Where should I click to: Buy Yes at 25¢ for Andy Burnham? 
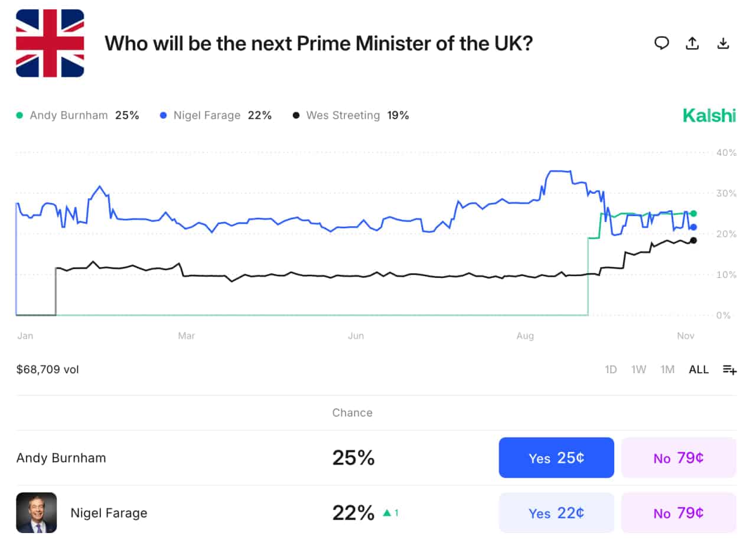click(556, 458)
